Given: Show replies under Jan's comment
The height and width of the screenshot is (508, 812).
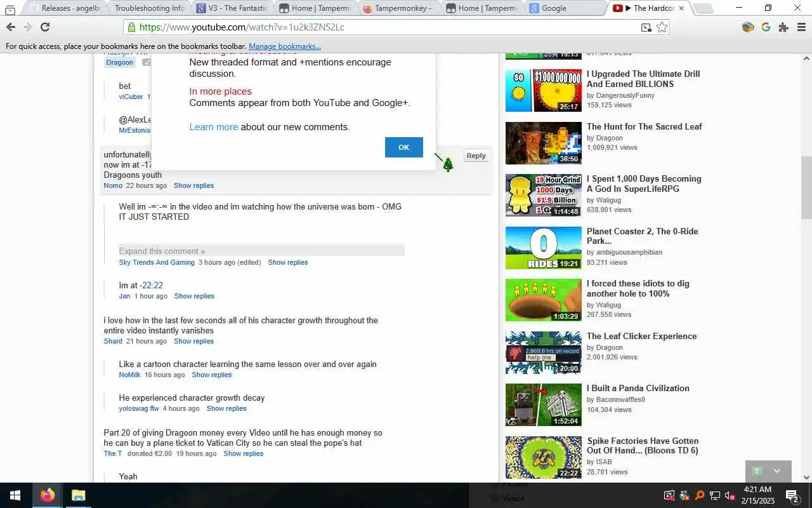Looking at the screenshot, I should 194,296.
